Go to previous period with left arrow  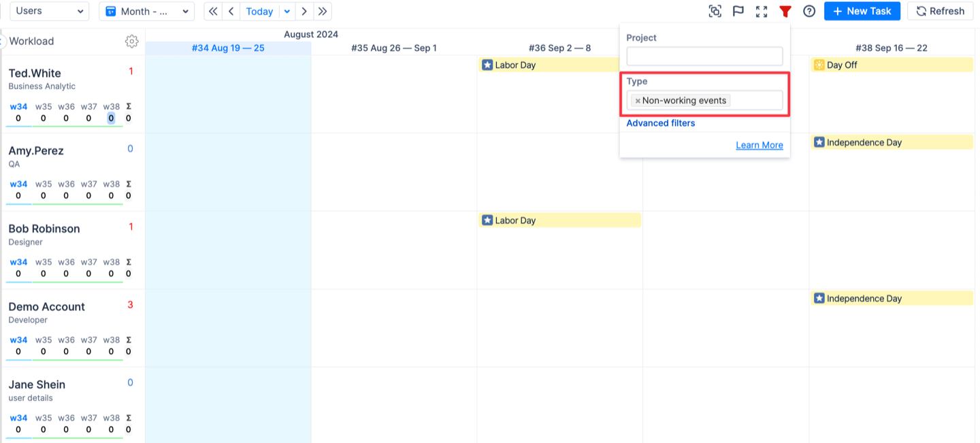[231, 11]
